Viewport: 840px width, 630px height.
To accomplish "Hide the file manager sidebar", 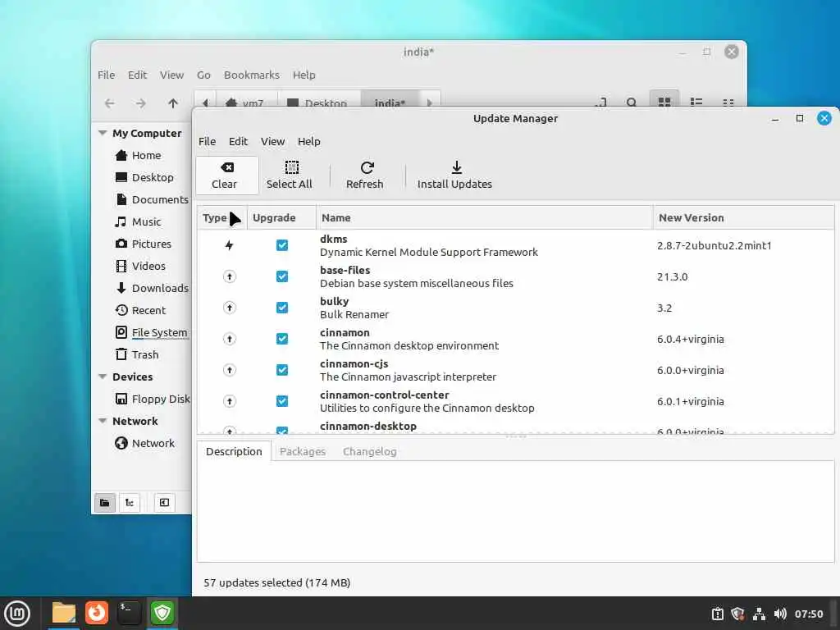I will (164, 503).
